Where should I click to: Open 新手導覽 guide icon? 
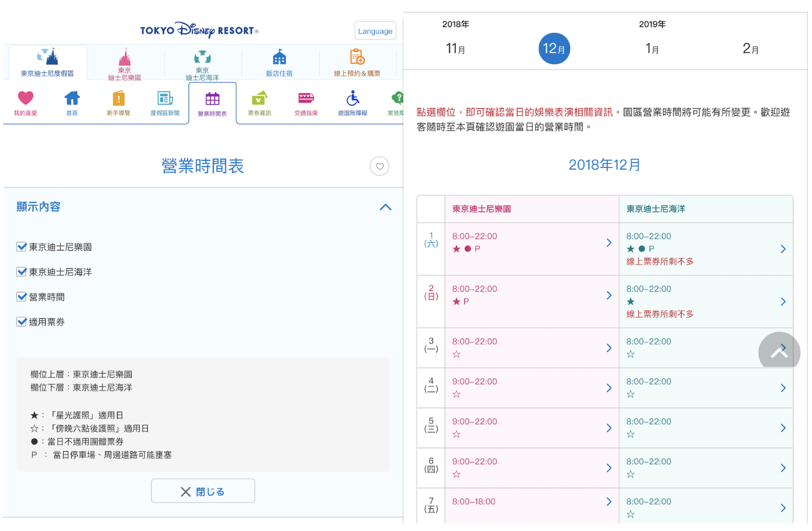[118, 99]
